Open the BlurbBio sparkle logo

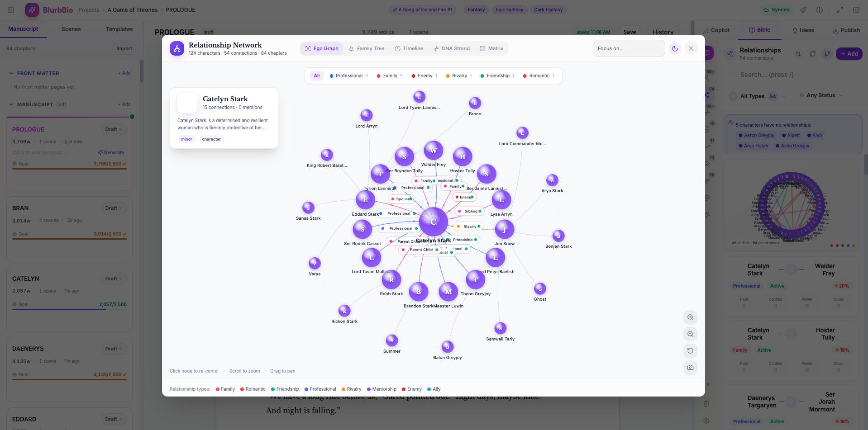(x=32, y=9)
